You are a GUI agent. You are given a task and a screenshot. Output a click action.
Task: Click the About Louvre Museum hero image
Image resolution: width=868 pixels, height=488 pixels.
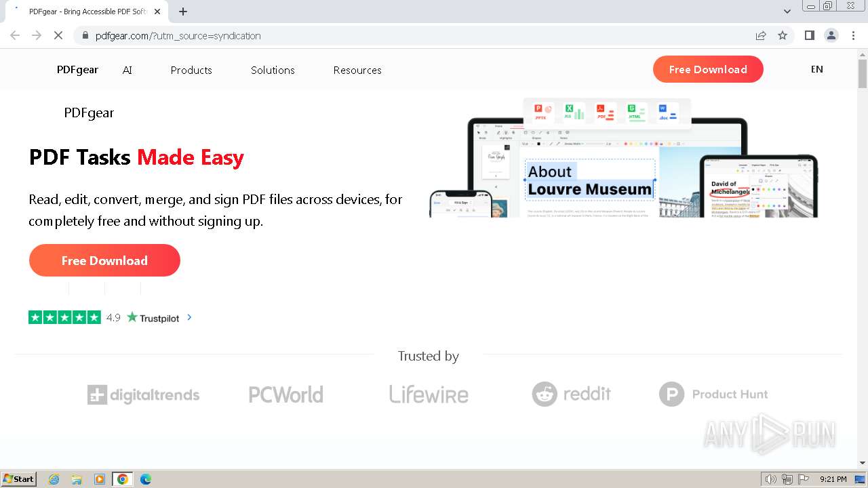623,157
